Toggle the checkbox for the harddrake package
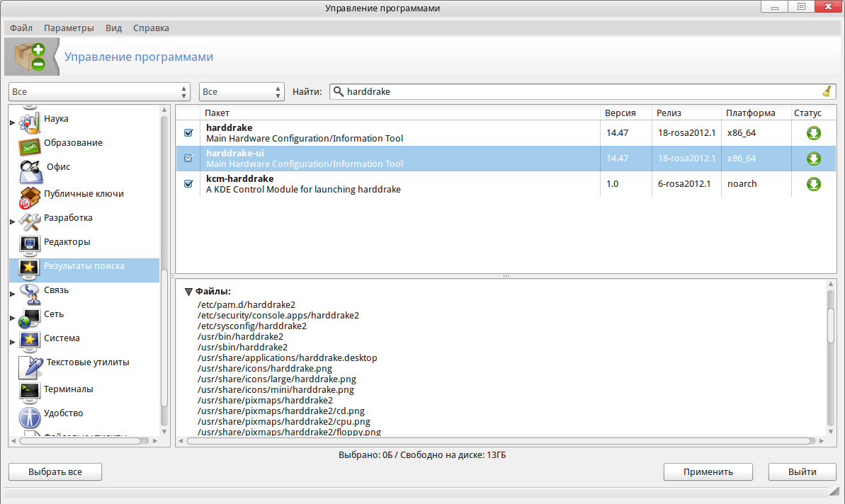The image size is (845, 504). (x=188, y=132)
